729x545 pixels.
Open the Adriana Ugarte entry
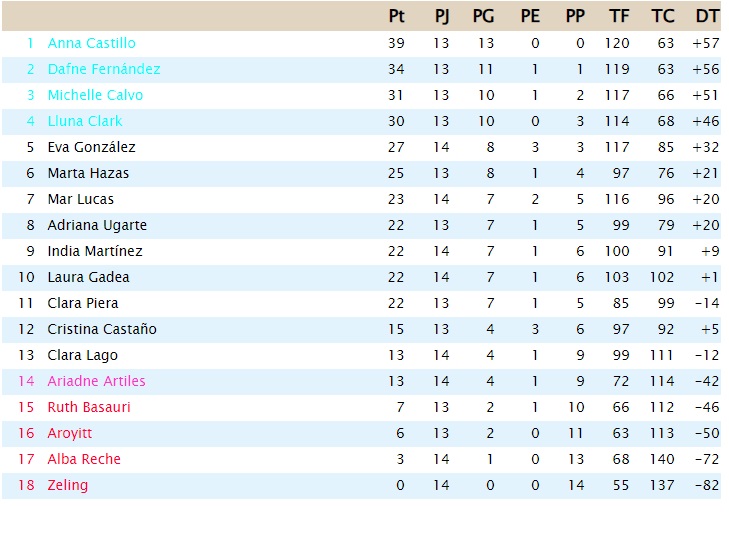[97, 226]
